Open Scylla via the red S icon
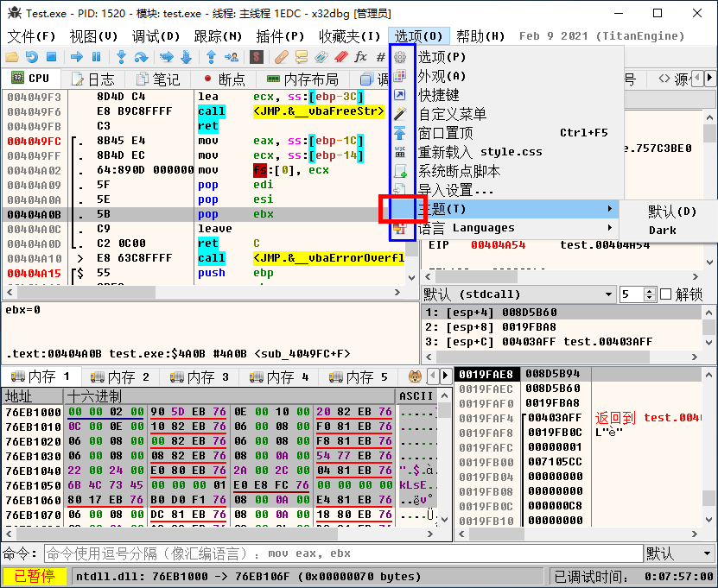Image resolution: width=718 pixels, height=588 pixels. 257,57
